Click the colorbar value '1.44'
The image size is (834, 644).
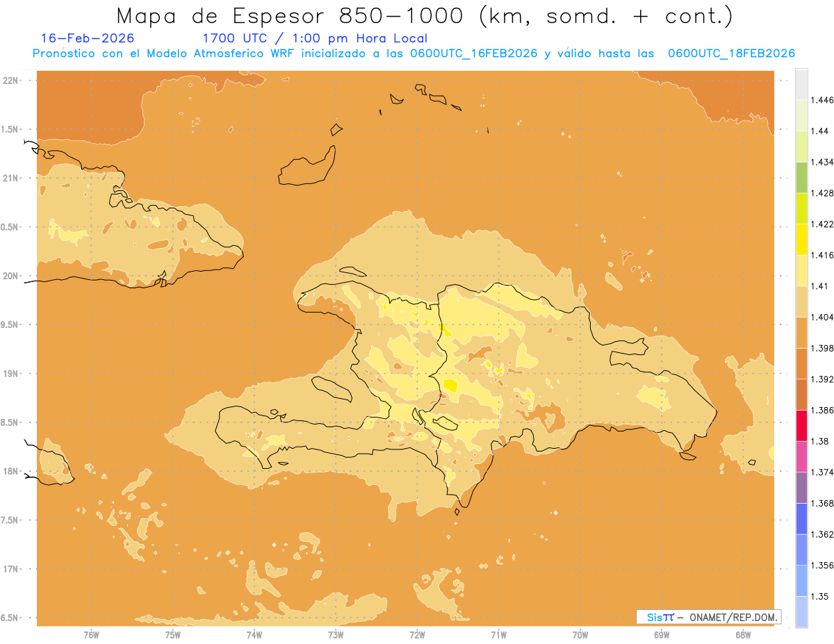(x=821, y=131)
